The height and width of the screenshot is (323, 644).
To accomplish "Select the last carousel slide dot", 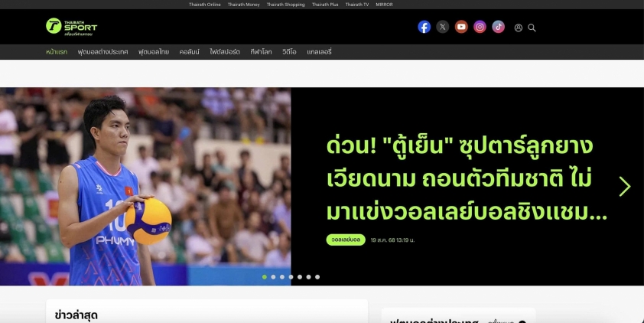I will pos(317,277).
